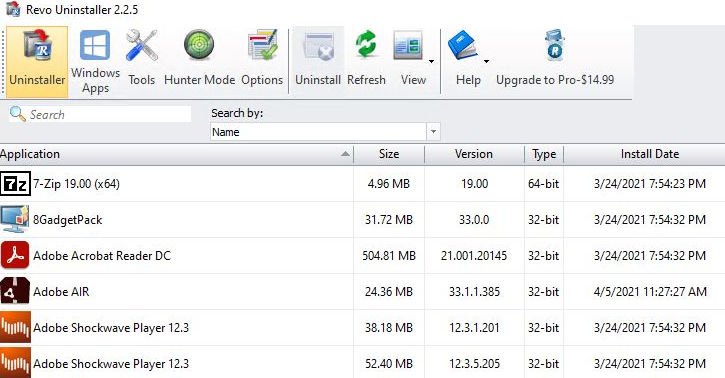The height and width of the screenshot is (378, 725).
Task: Click the 7-Zip application icon
Action: coord(15,184)
